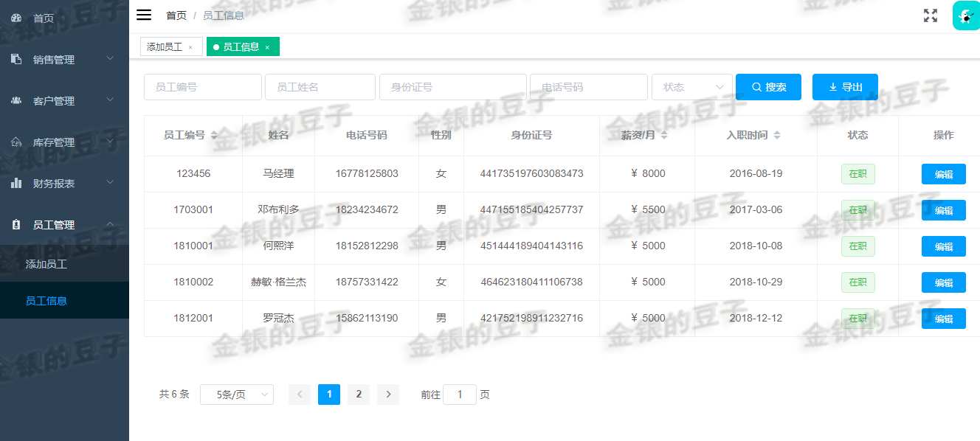The image size is (980, 441).
Task: Click the 搜索 search button
Action: [x=768, y=86]
